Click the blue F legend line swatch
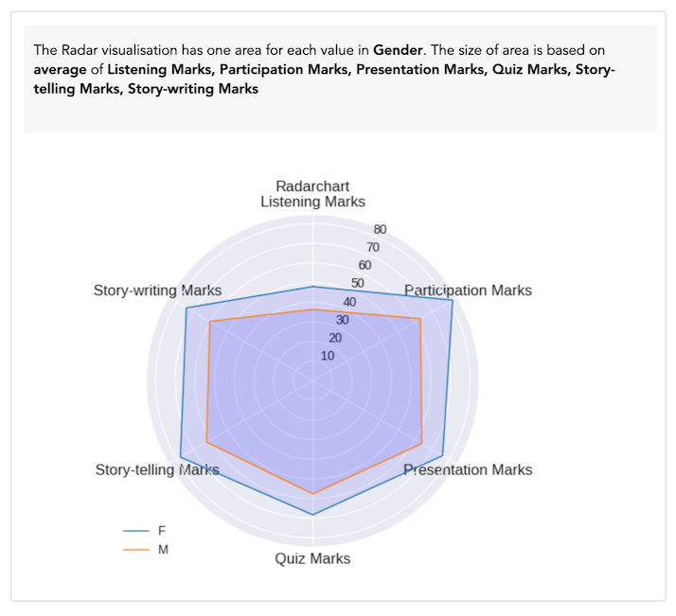Screen dimensions: 676x616 pyautogui.click(x=136, y=531)
